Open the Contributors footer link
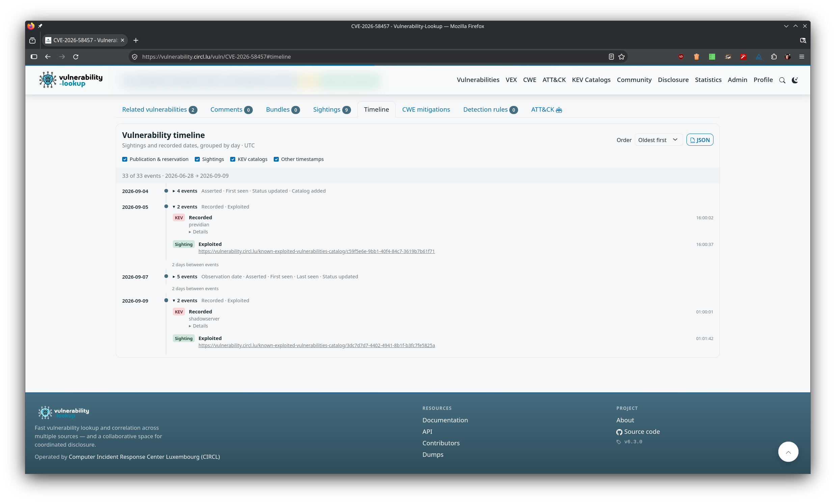 (x=441, y=443)
